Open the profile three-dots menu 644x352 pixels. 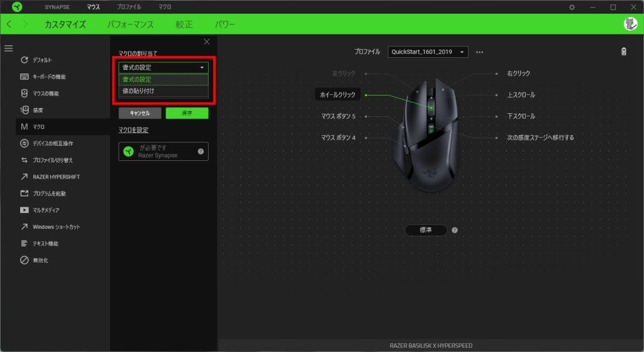pyautogui.click(x=479, y=52)
